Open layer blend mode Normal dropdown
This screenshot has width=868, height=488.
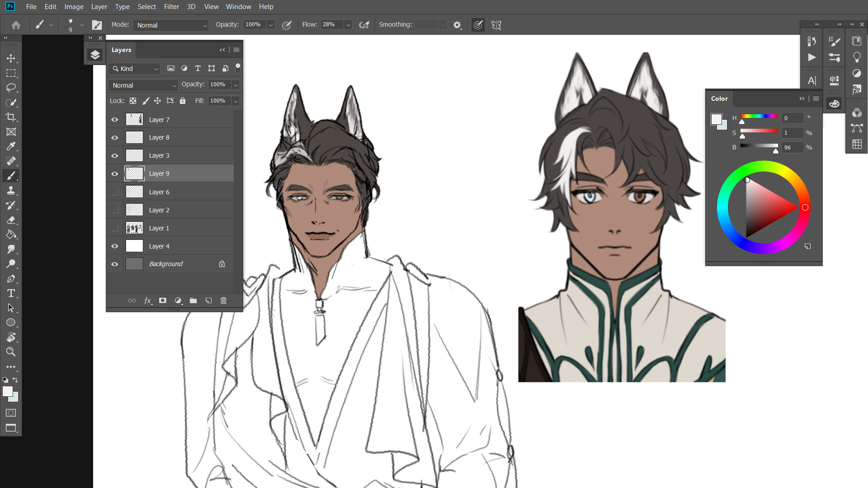[x=143, y=85]
